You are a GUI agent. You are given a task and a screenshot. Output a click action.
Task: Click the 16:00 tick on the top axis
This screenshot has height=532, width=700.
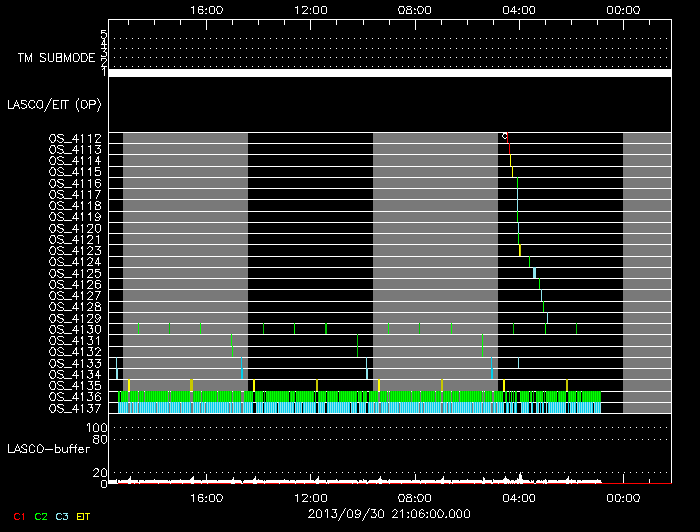coord(206,9)
